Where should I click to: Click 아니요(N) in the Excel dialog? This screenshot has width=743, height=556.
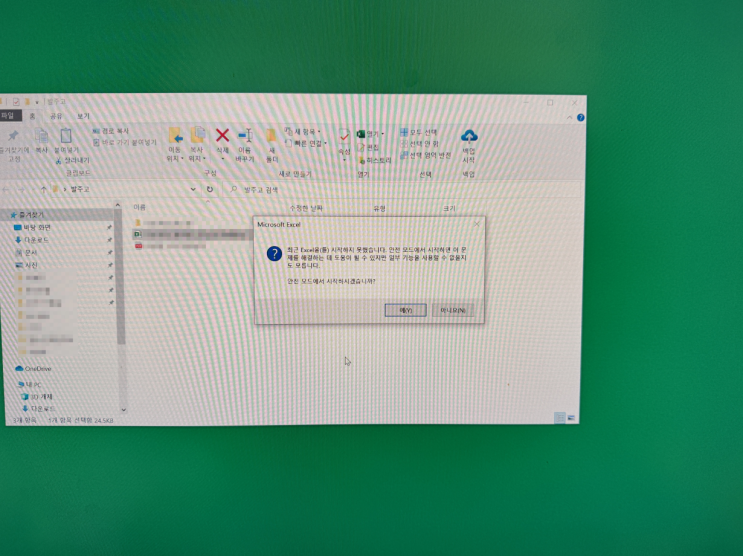pos(453,310)
